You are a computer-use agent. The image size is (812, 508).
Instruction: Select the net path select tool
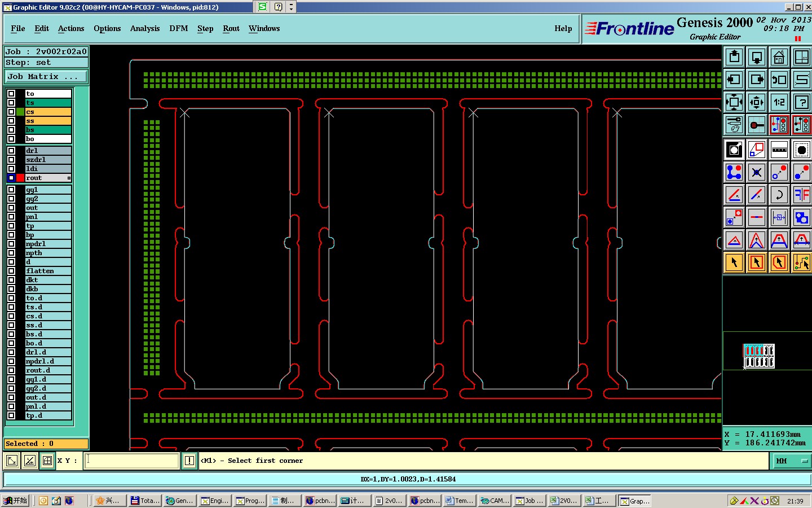[802, 262]
